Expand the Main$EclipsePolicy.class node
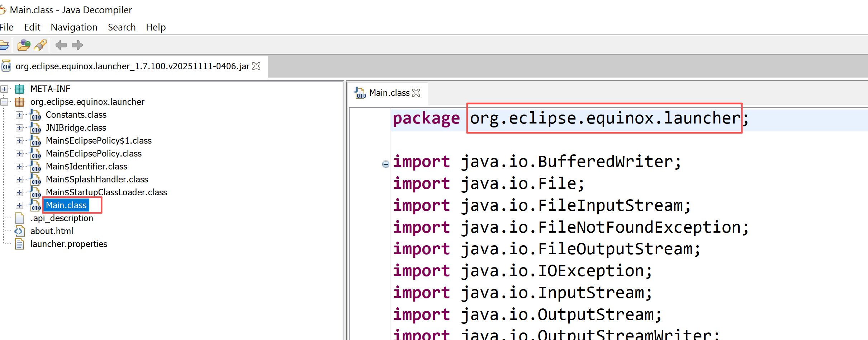 [19, 154]
